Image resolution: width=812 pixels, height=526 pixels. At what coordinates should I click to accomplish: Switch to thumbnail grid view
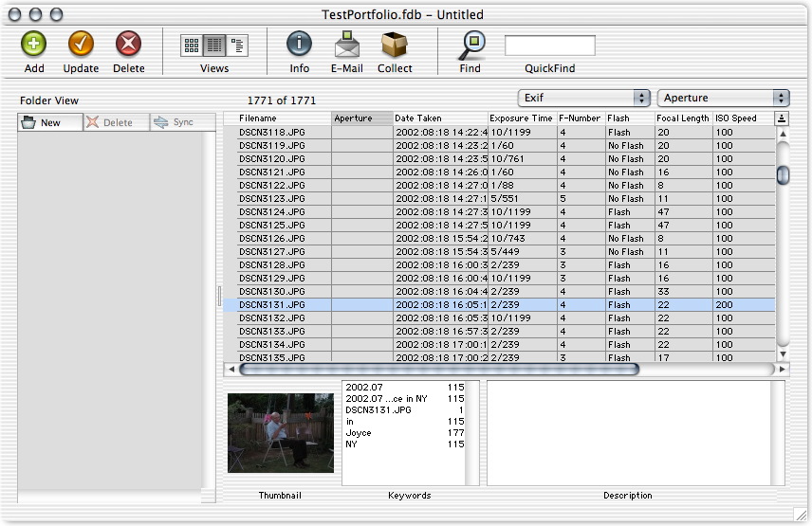coord(191,45)
